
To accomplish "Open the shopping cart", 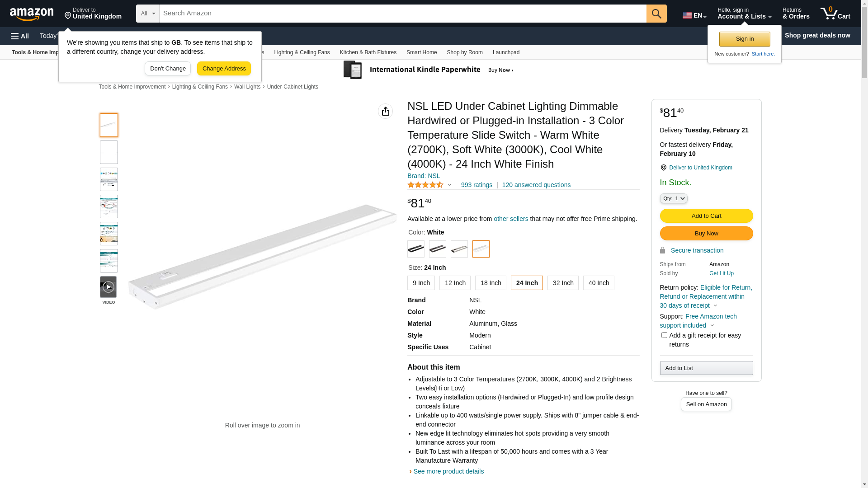I will click(x=835, y=14).
